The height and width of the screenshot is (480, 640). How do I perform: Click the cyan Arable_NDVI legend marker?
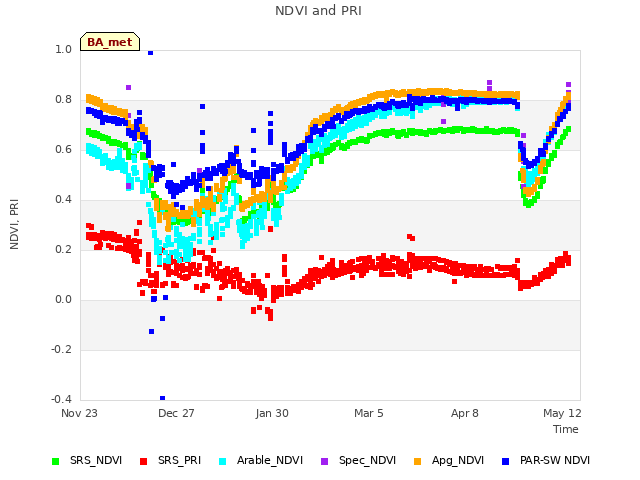[x=222, y=461]
